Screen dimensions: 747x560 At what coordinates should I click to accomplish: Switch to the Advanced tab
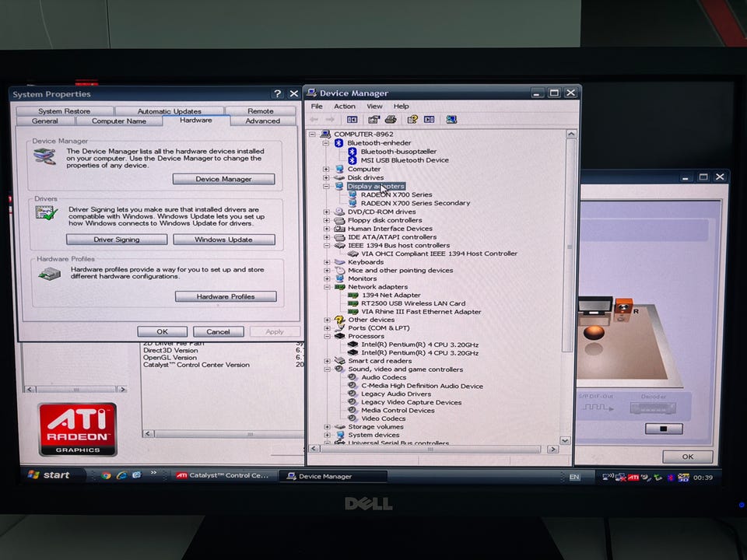point(263,121)
